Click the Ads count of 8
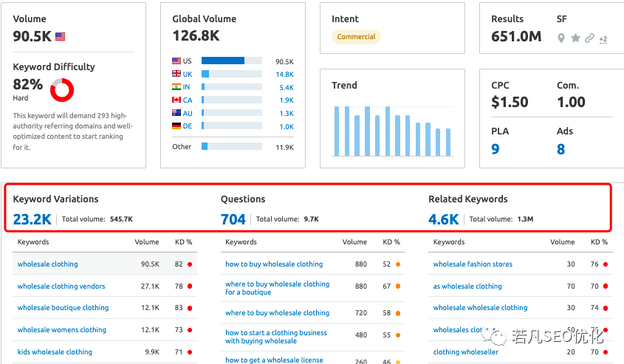This screenshot has height=364, width=624. [x=561, y=149]
